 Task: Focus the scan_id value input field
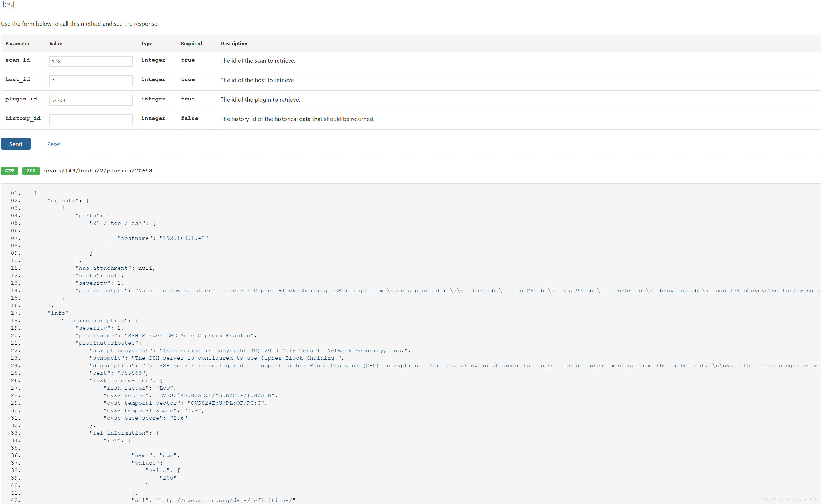pos(91,61)
